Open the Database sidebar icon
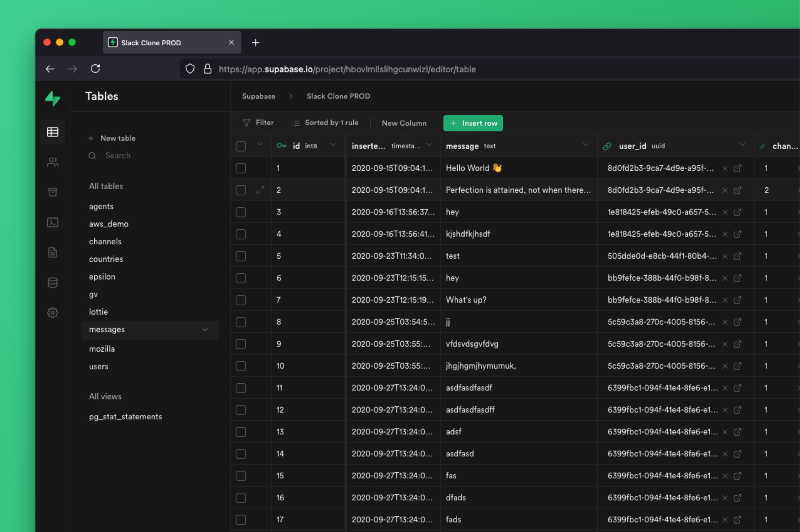The height and width of the screenshot is (532, 800). (x=53, y=283)
